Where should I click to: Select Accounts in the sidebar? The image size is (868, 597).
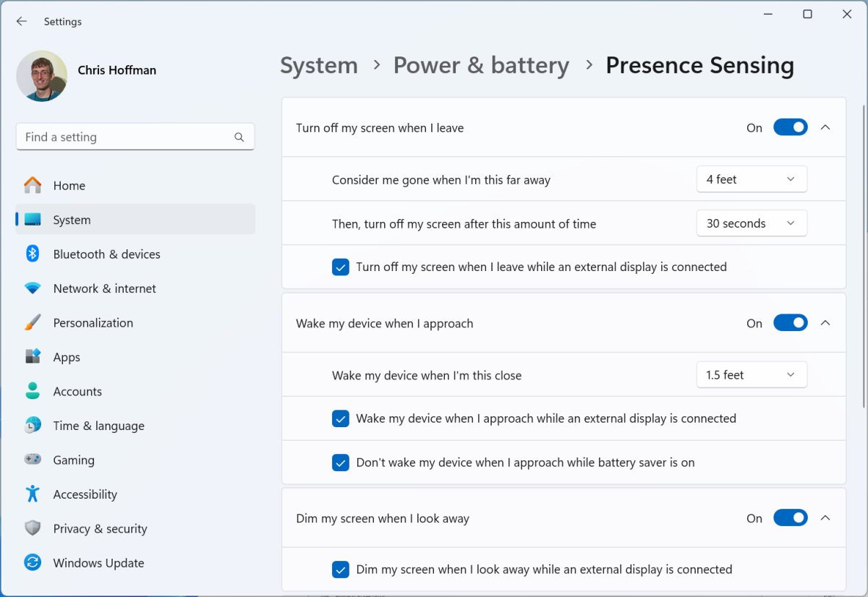point(77,391)
